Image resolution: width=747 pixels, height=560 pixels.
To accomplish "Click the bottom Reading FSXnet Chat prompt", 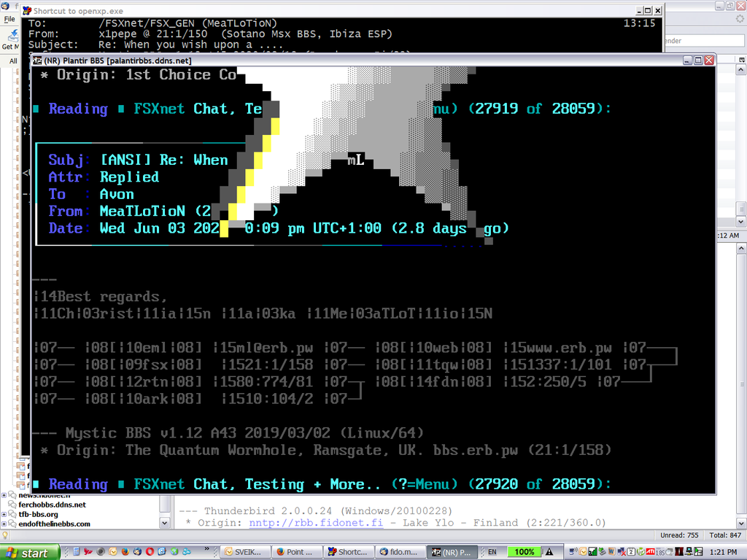I will [322, 484].
